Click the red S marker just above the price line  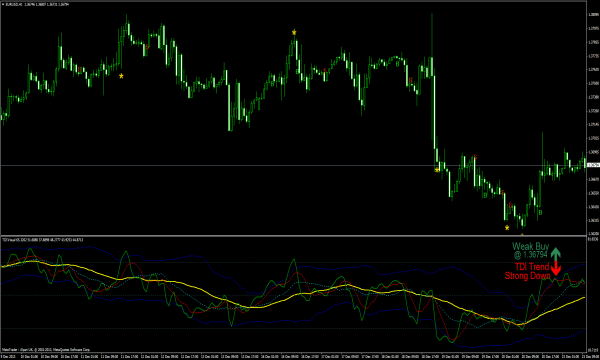pyautogui.click(x=475, y=157)
